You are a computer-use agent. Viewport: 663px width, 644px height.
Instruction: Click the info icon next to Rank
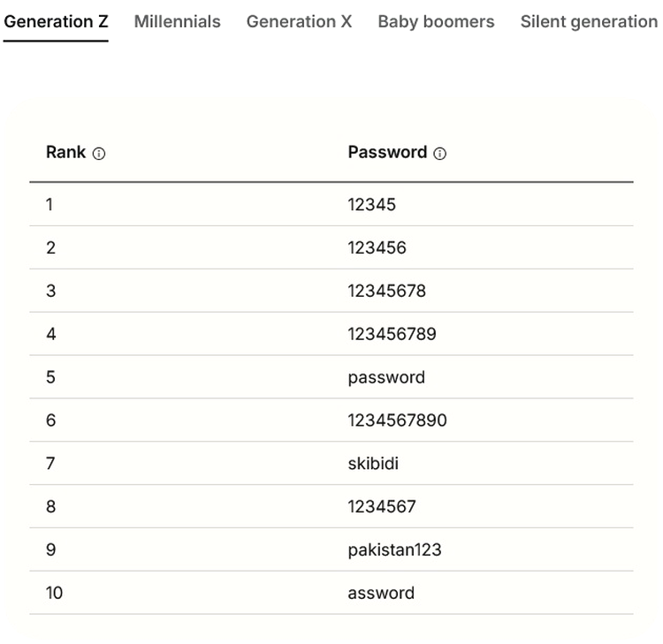coord(99,154)
